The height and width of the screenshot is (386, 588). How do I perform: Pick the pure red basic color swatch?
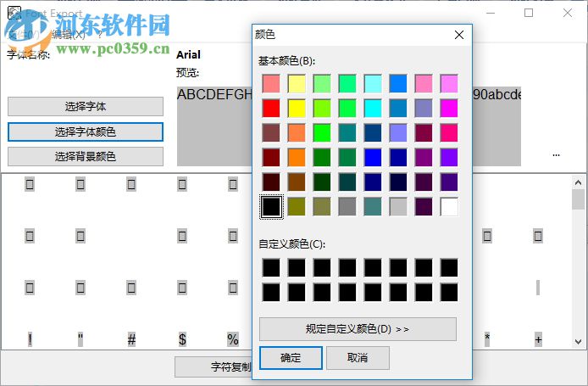271,108
